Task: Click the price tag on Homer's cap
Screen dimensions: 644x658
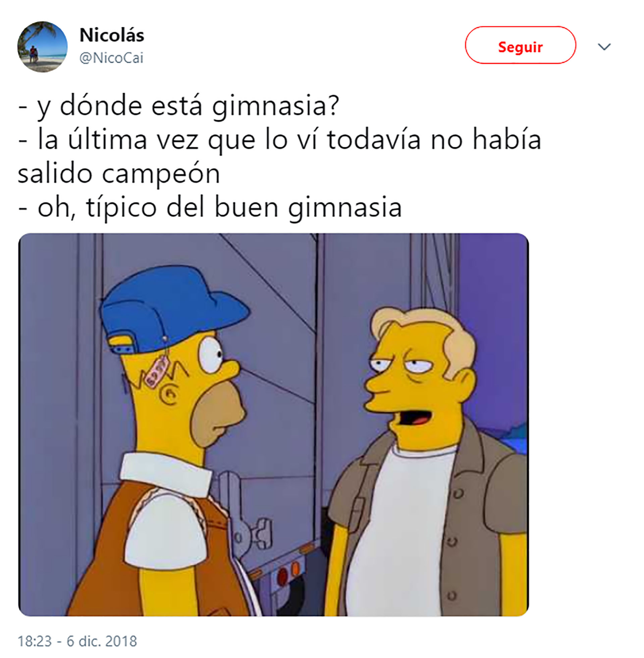Action: [x=157, y=370]
